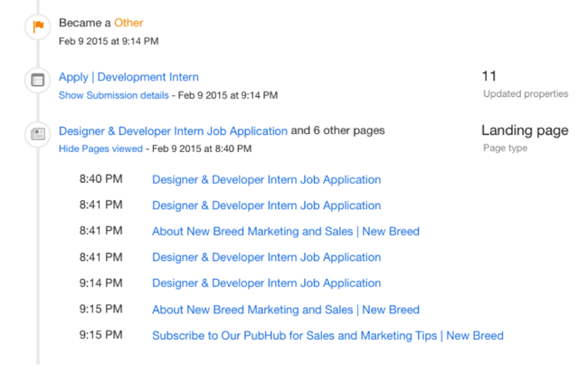Open the Designer & Developer Intern heading link
This screenshot has height=365, width=588.
[173, 130]
